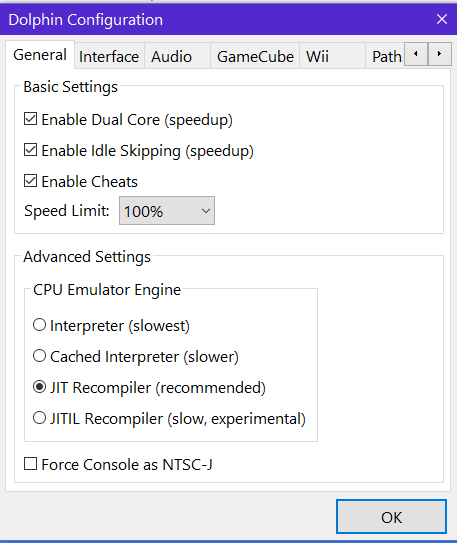Select the General tab
The height and width of the screenshot is (543, 457).
(x=40, y=55)
